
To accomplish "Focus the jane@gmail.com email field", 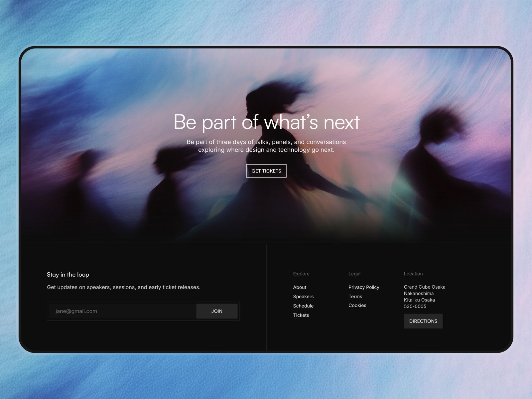I will click(x=123, y=311).
